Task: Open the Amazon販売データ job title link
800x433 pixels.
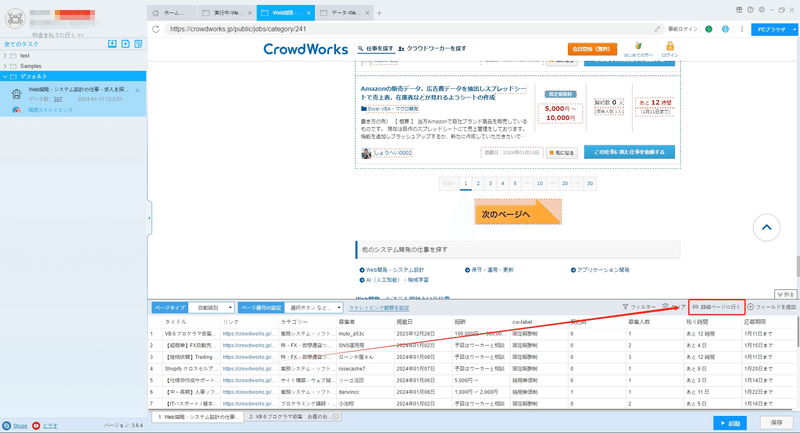Action: click(x=443, y=93)
